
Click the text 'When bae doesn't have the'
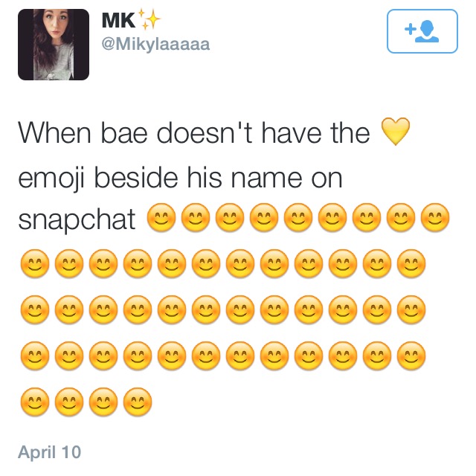click(194, 132)
